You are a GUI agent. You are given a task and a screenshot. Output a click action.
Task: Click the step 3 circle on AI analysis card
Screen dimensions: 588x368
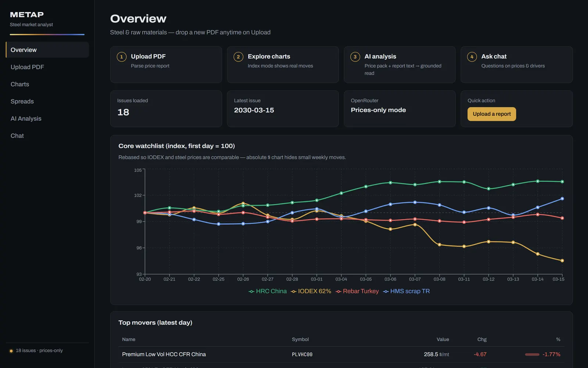(x=355, y=57)
